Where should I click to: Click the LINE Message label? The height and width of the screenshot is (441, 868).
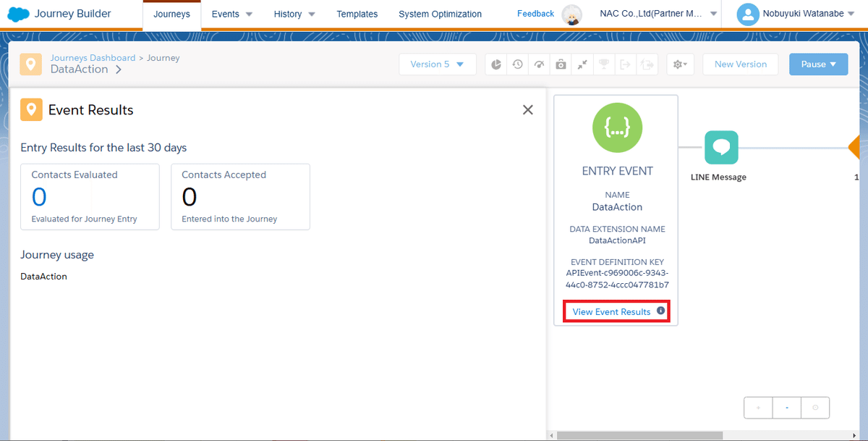click(x=718, y=177)
